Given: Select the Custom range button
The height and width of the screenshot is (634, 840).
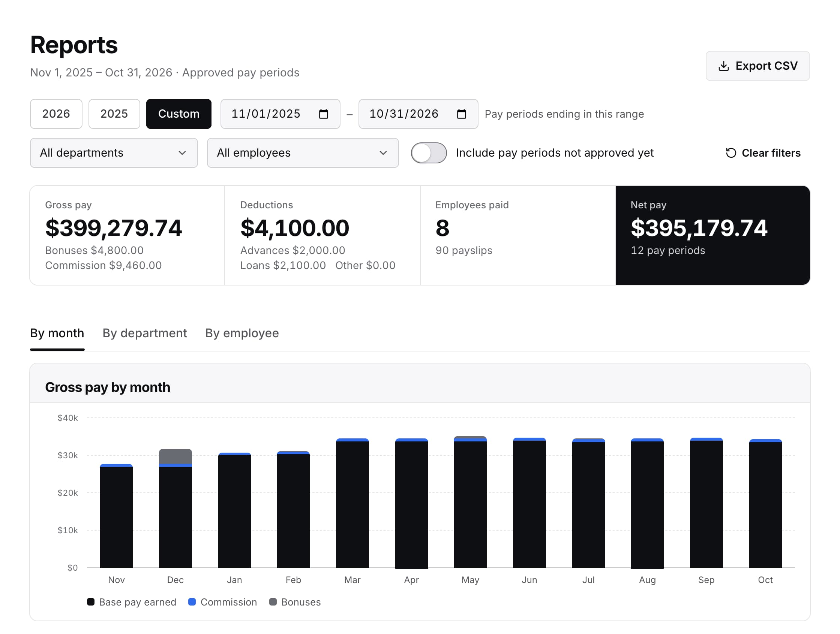Looking at the screenshot, I should click(179, 114).
